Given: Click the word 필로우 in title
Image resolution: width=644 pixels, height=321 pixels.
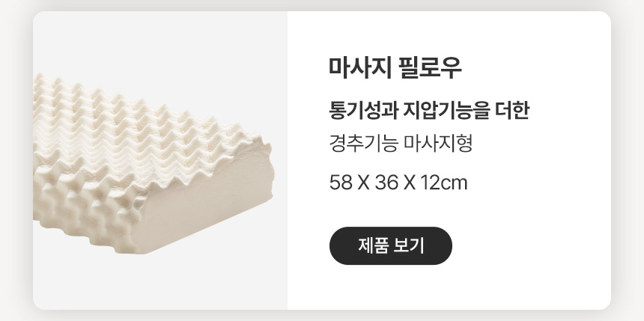Looking at the screenshot, I should coord(431,68).
